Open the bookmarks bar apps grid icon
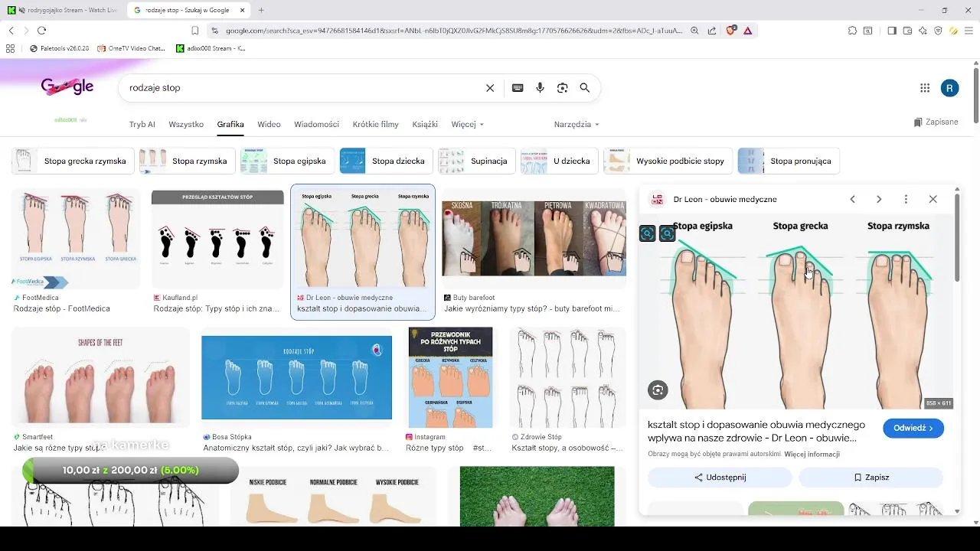The image size is (980, 551). click(10, 48)
